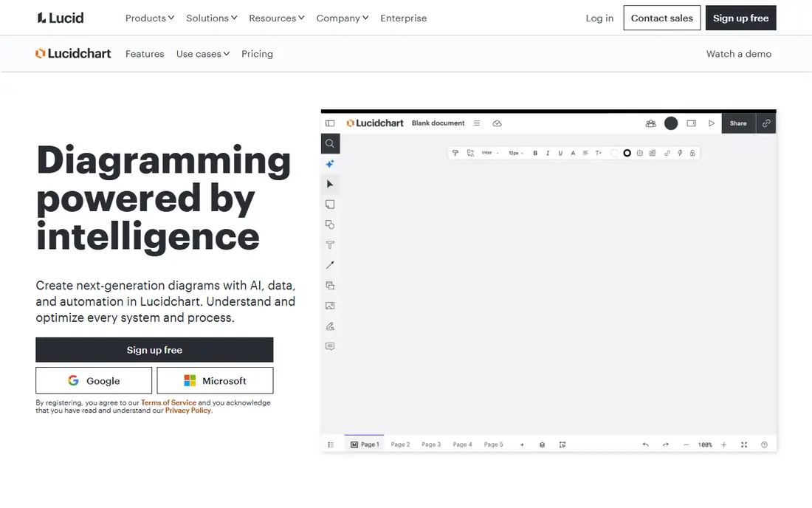Select the Page 1 tab
This screenshot has height=508, width=812.
tap(365, 444)
